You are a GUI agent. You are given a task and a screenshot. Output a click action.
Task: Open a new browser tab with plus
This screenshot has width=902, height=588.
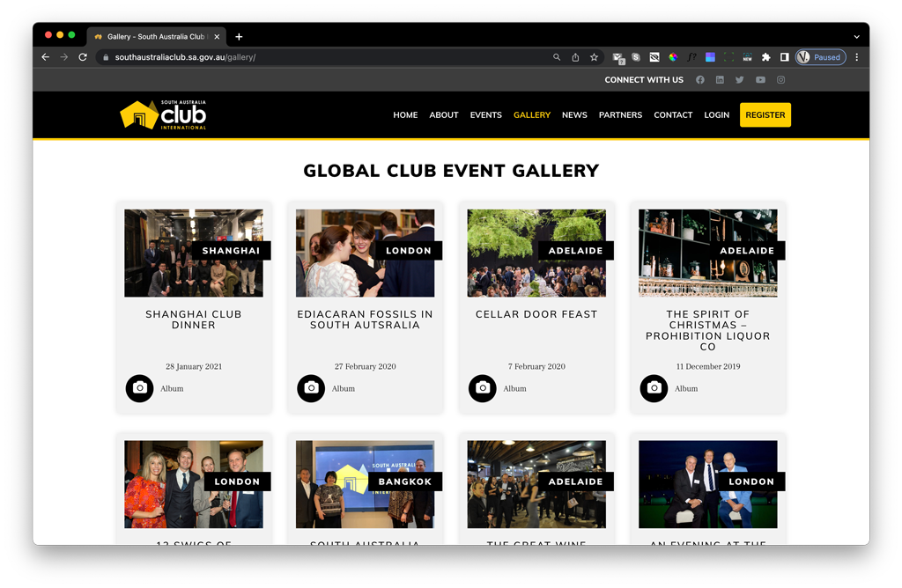239,37
